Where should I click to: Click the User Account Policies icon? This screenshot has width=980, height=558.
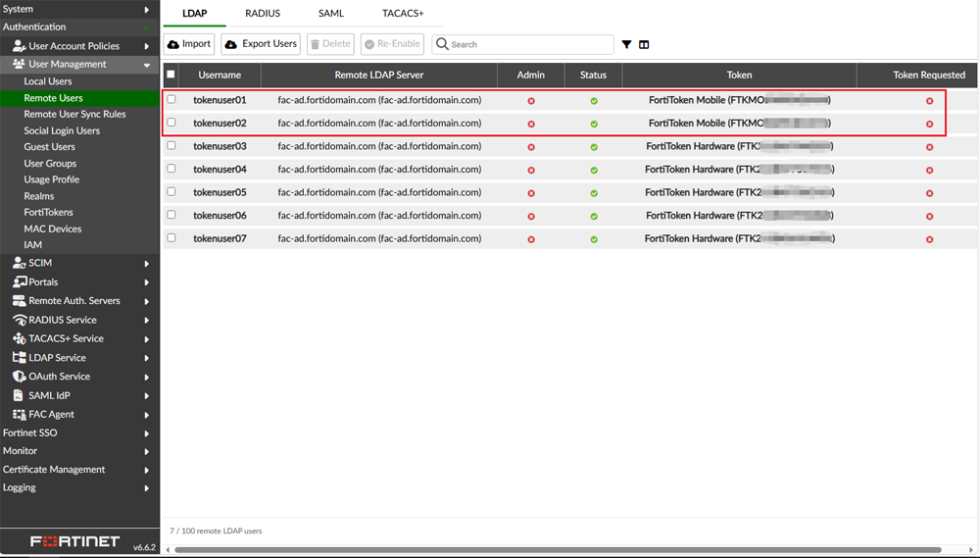pos(19,46)
